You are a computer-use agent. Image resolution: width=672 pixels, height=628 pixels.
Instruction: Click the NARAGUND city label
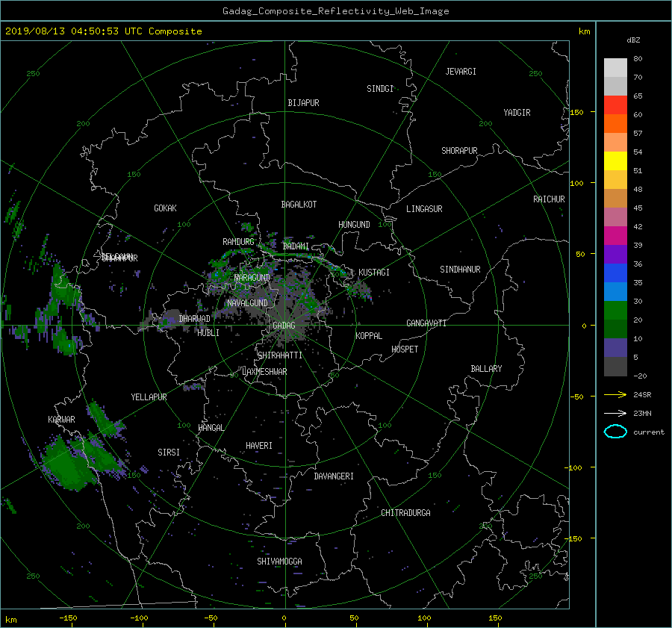pyautogui.click(x=252, y=278)
